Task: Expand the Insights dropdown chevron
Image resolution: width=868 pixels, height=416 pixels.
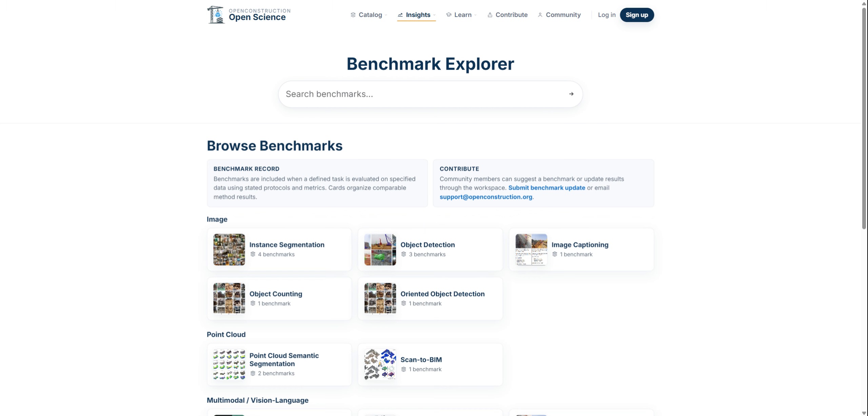Action: click(x=434, y=15)
